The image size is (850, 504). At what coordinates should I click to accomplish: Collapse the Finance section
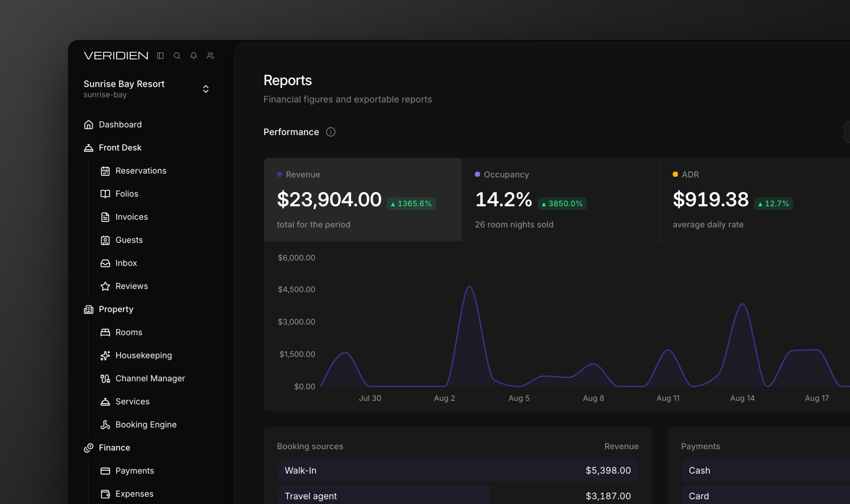(x=114, y=448)
